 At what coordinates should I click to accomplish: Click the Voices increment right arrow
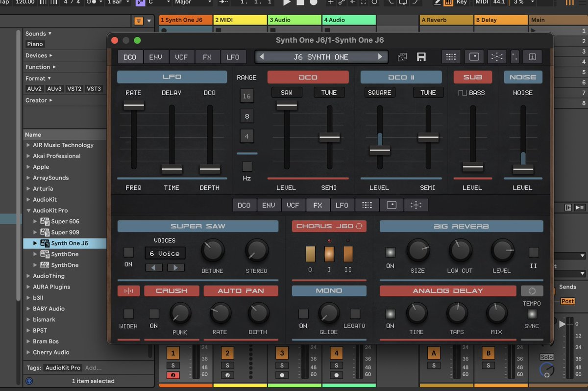click(x=176, y=268)
